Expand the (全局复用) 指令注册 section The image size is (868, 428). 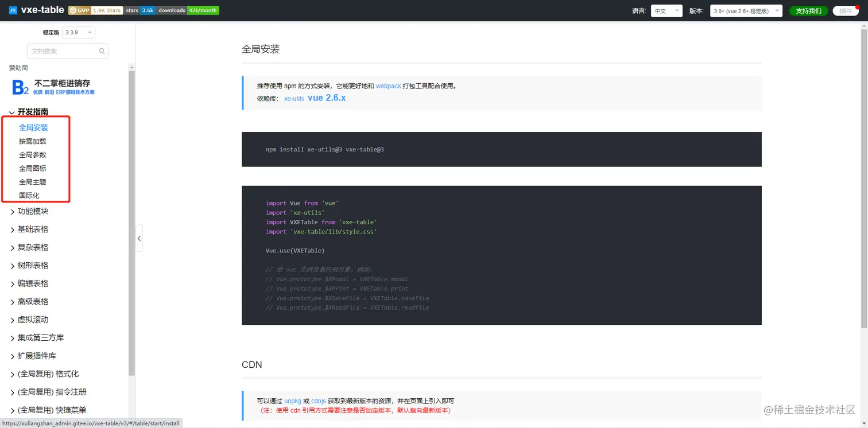point(48,392)
